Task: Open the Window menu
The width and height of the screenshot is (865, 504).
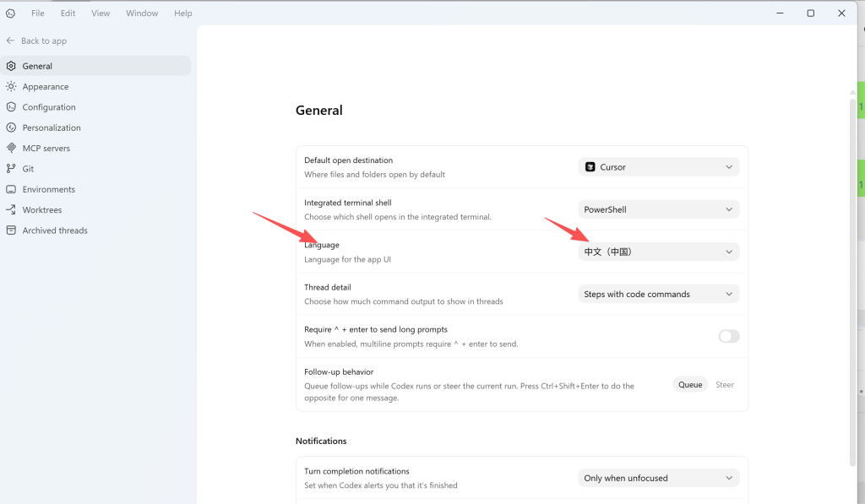Action: (141, 13)
